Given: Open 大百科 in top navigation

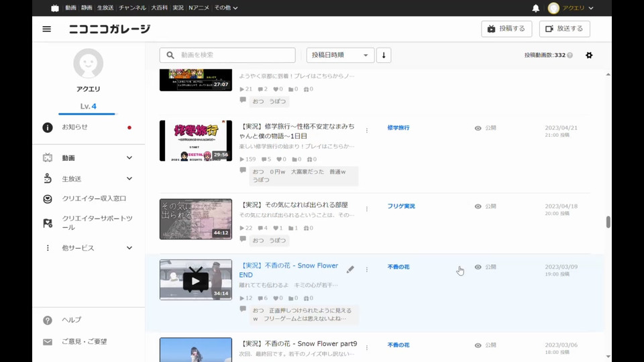Looking at the screenshot, I should pyautogui.click(x=160, y=8).
